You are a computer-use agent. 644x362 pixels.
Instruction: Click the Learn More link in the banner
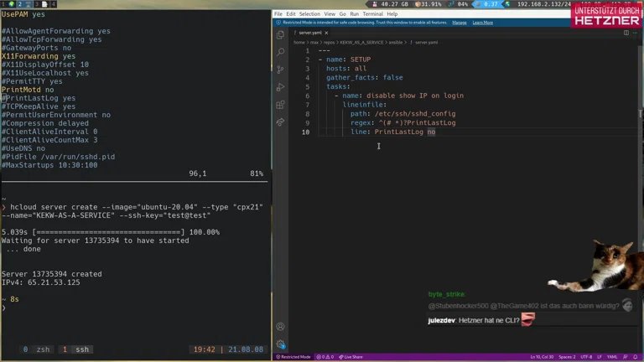pos(483,23)
